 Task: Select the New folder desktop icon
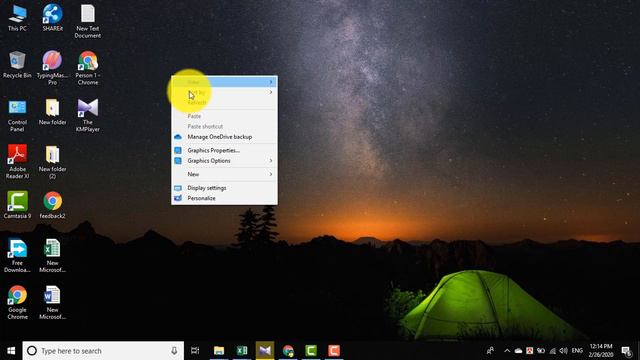click(x=52, y=112)
